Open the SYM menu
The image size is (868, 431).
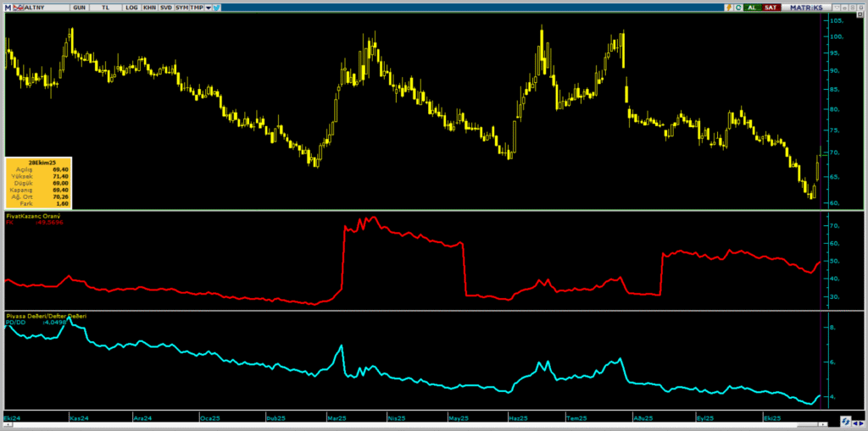(181, 7)
